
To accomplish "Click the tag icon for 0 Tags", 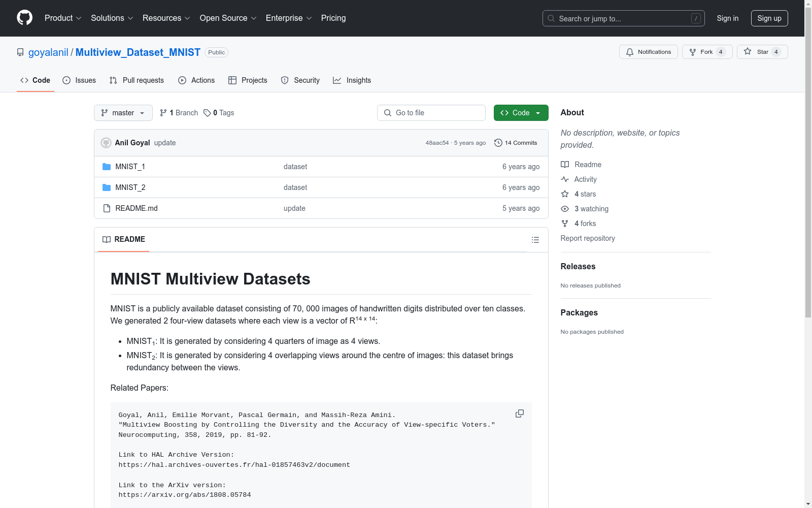I will point(207,113).
